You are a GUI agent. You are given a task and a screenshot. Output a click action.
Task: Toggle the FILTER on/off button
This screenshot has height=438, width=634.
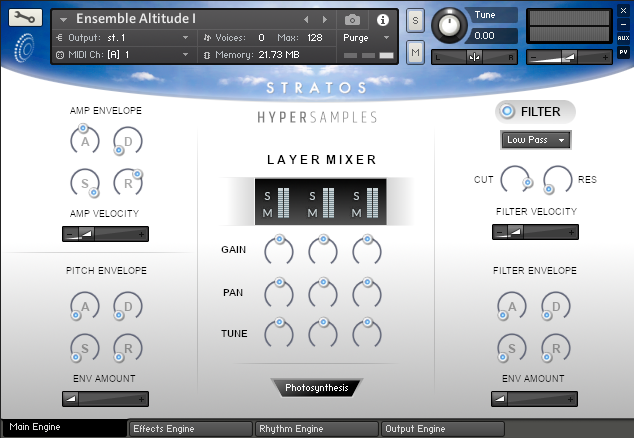click(507, 111)
